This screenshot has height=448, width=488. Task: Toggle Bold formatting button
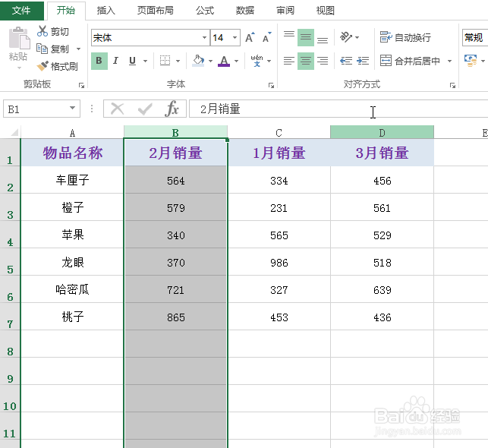point(99,61)
